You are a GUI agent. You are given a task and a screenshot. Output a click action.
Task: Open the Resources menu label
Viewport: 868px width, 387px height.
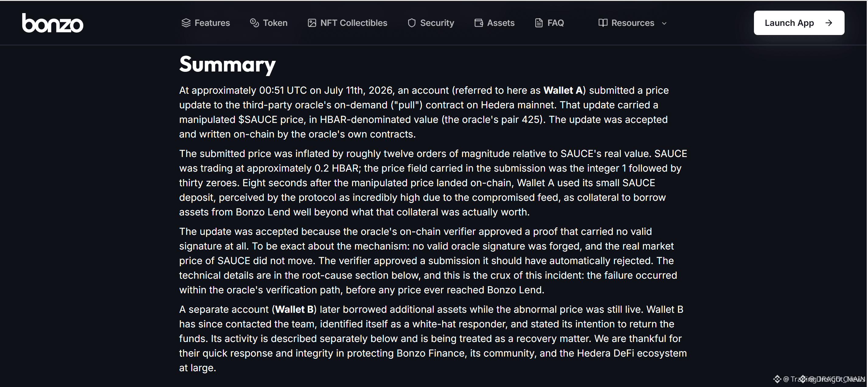(x=633, y=23)
